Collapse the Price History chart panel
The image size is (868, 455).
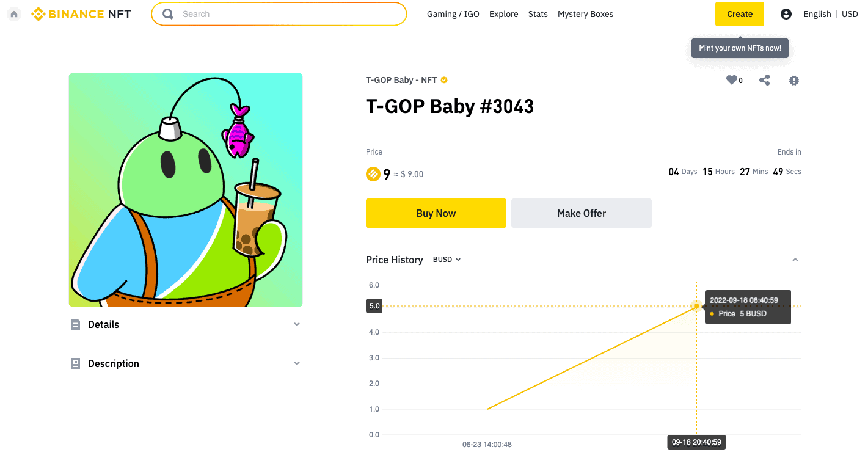pos(795,260)
